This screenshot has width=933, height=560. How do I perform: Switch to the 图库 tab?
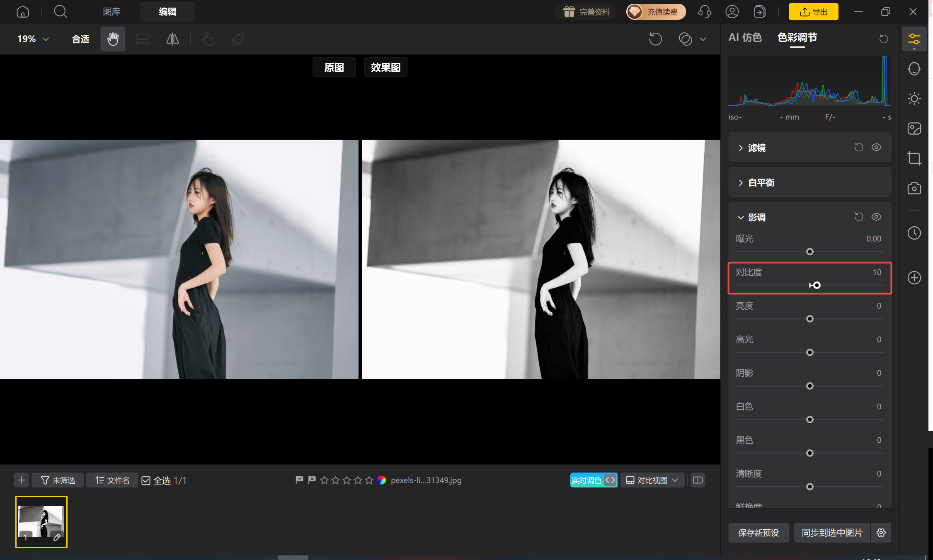111,12
